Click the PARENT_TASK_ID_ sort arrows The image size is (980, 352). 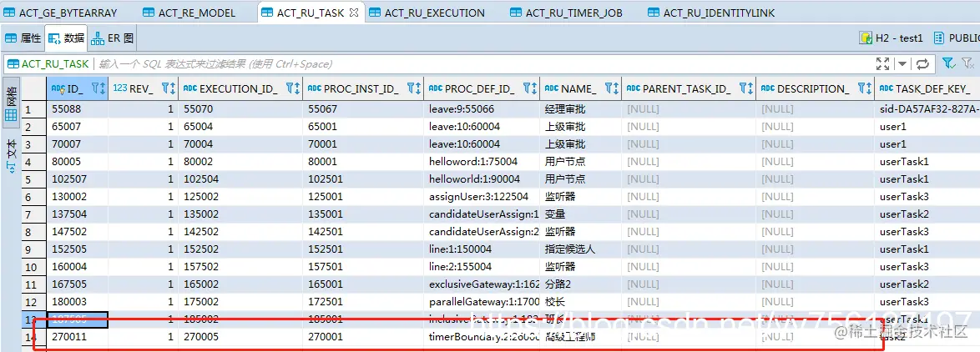(750, 88)
